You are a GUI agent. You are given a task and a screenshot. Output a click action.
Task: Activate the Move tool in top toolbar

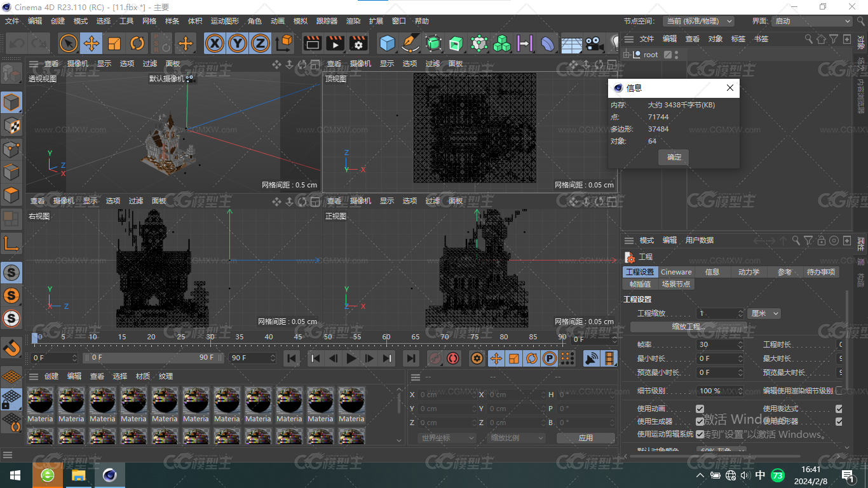(92, 43)
